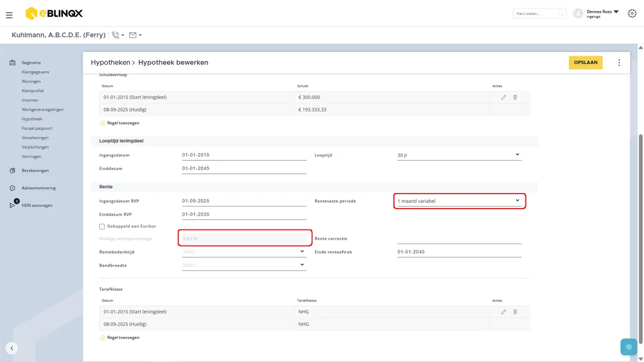Click the OPSLAAN button
Image resolution: width=644 pixels, height=362 pixels.
[586, 63]
